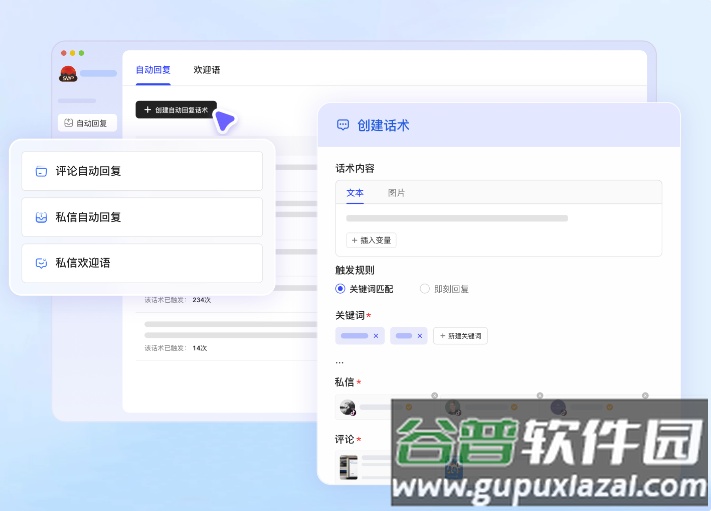This screenshot has height=511, width=711.
Task: Click the avatar in the 私信 field
Action: coord(347,407)
